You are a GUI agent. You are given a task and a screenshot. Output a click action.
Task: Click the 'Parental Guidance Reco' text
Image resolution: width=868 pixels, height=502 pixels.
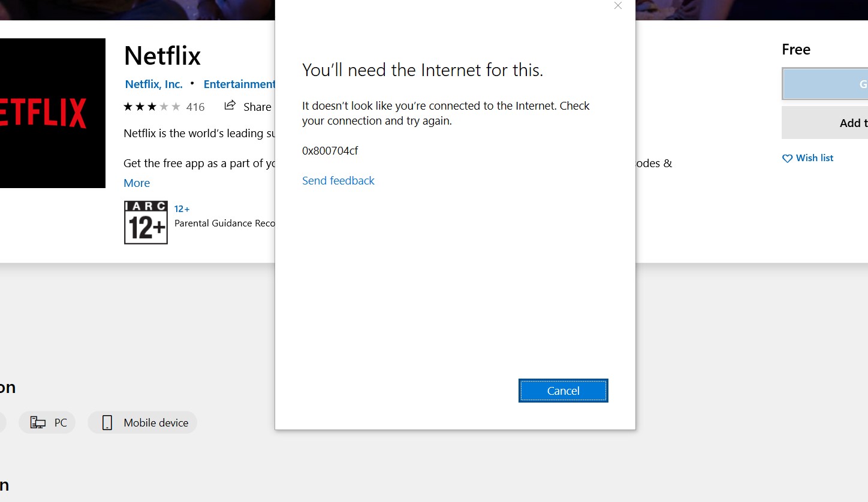coord(225,223)
